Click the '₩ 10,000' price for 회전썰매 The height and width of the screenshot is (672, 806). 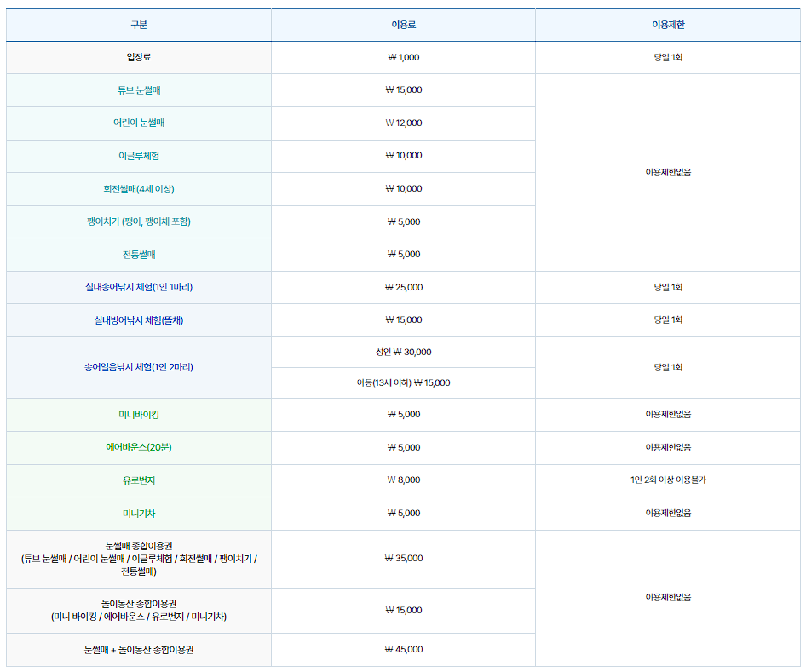tap(404, 188)
